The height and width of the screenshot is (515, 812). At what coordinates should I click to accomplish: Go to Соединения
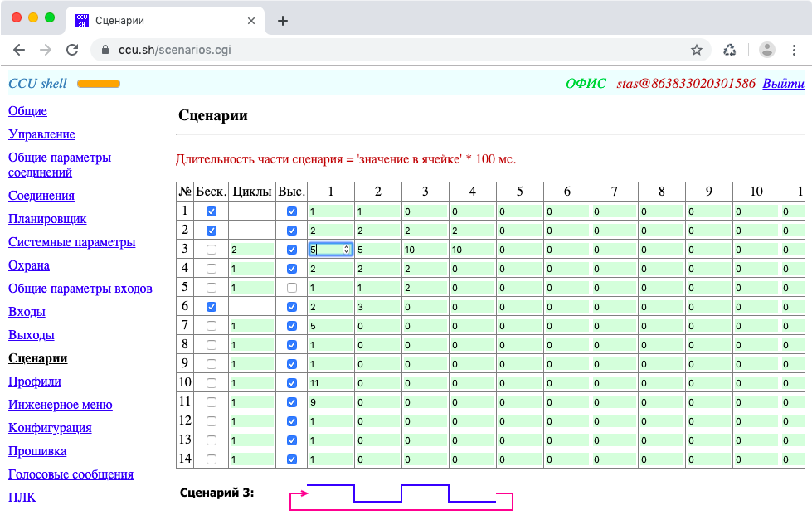pyautogui.click(x=41, y=196)
